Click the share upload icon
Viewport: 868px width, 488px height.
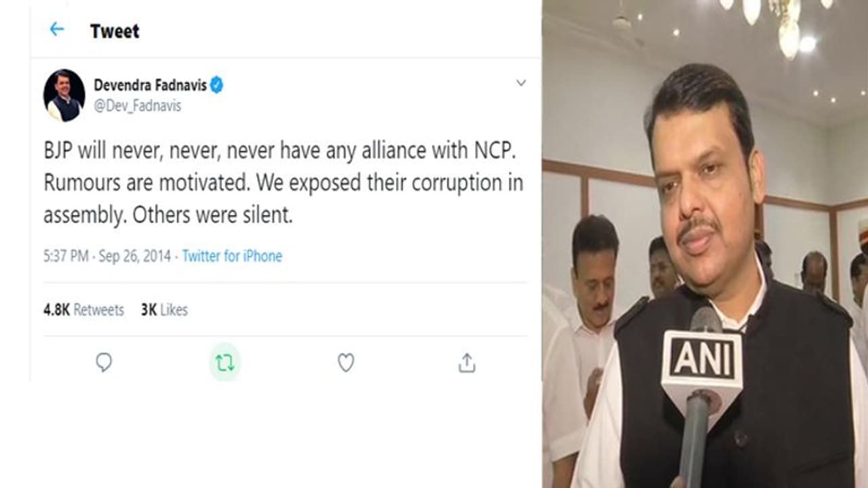pos(467,363)
